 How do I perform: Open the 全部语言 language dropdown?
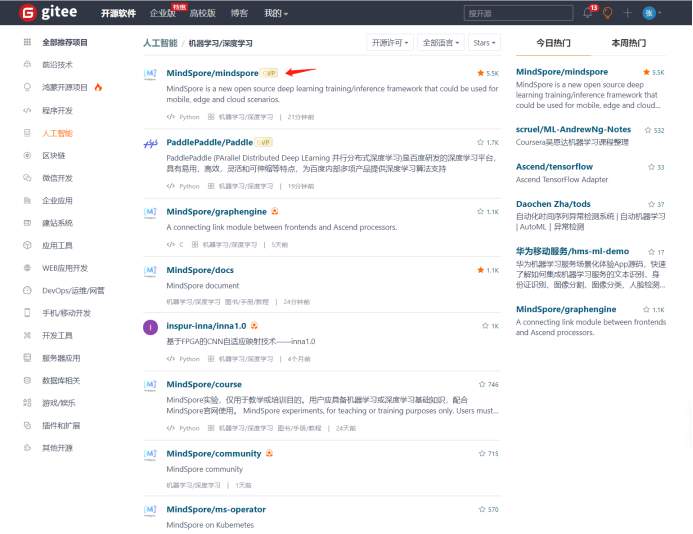441,42
